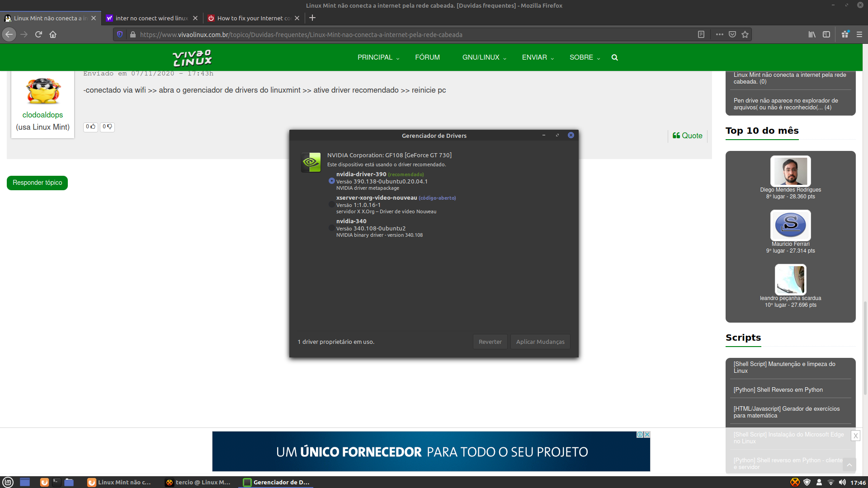Click the site search magnifier icon
This screenshot has width=868, height=488.
[615, 57]
